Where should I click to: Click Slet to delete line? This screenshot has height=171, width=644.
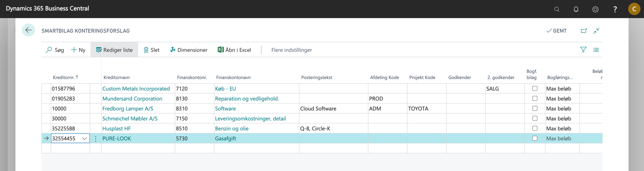click(x=151, y=50)
